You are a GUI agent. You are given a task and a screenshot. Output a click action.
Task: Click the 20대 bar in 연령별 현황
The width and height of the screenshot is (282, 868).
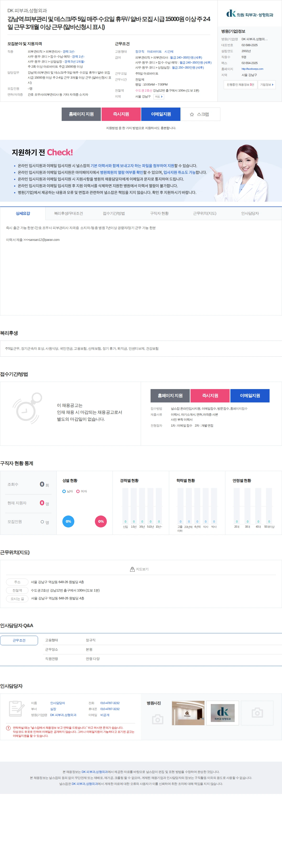pos(237,506)
